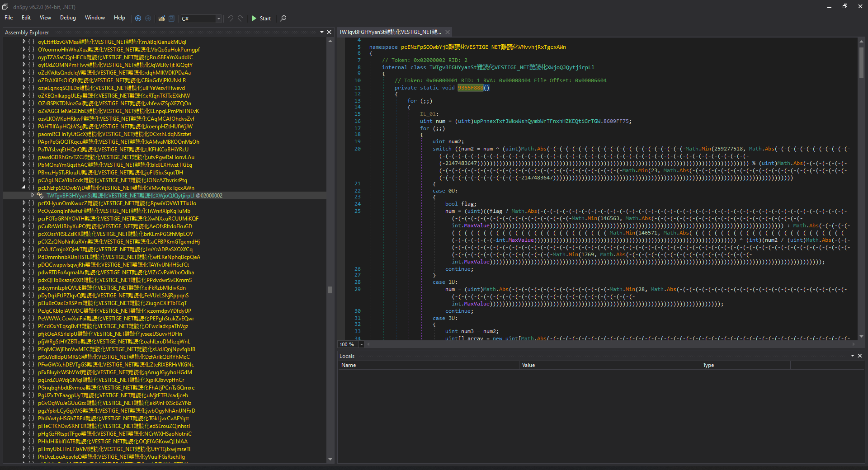Collapse the pcENzFpSOOwbYjD namespace node
The width and height of the screenshot is (868, 470).
click(24, 188)
